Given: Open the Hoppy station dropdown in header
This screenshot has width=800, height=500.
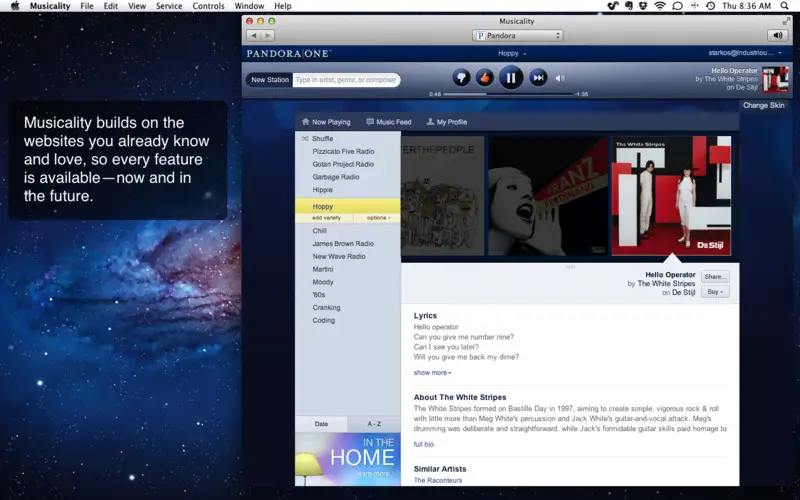Looking at the screenshot, I should (x=511, y=53).
